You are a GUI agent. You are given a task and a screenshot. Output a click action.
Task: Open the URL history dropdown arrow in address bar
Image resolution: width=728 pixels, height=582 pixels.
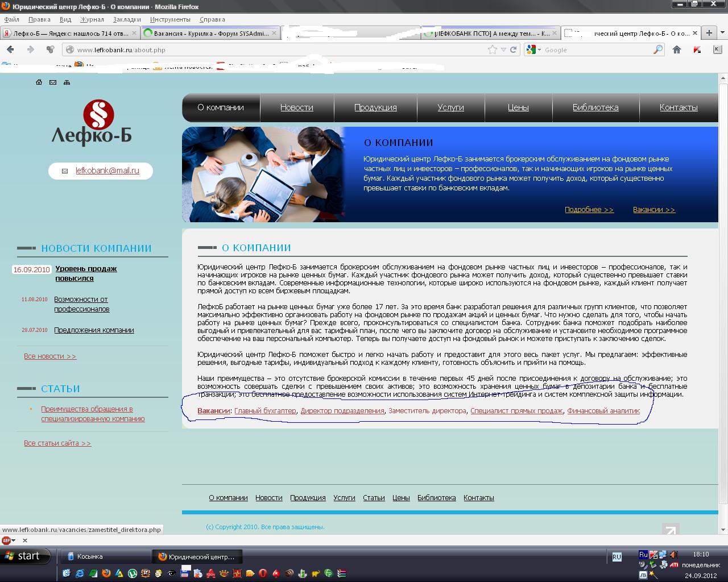(x=503, y=50)
